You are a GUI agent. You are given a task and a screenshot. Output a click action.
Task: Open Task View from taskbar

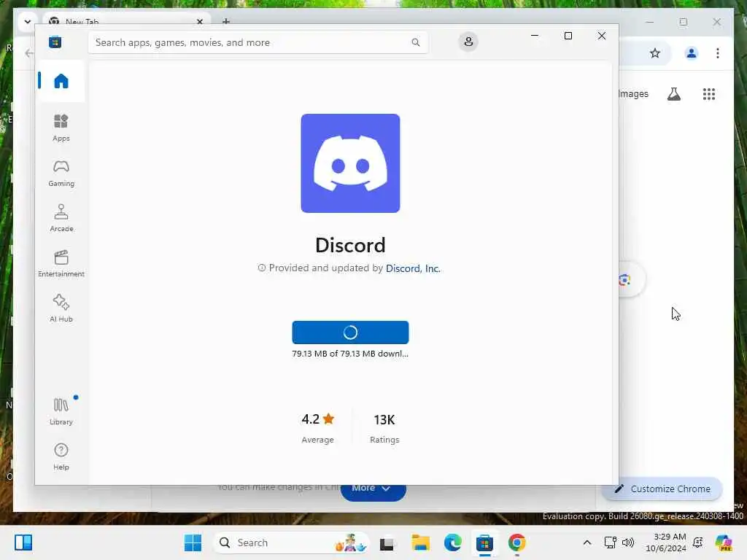click(387, 542)
